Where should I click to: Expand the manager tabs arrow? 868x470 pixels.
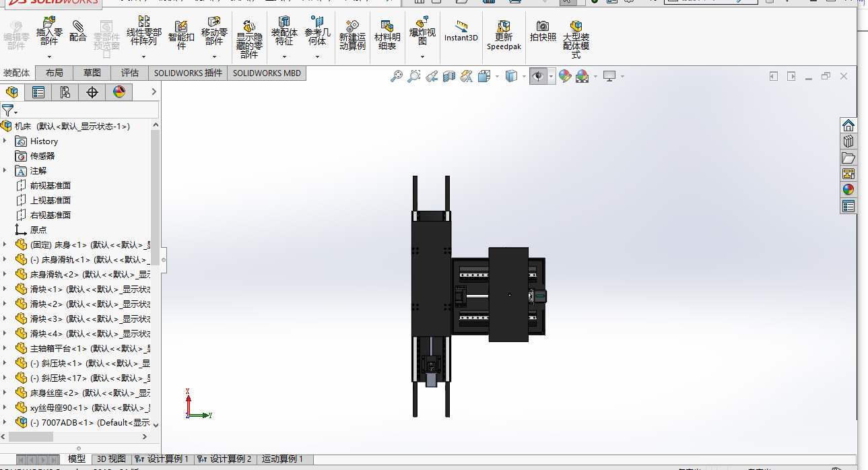coord(154,92)
